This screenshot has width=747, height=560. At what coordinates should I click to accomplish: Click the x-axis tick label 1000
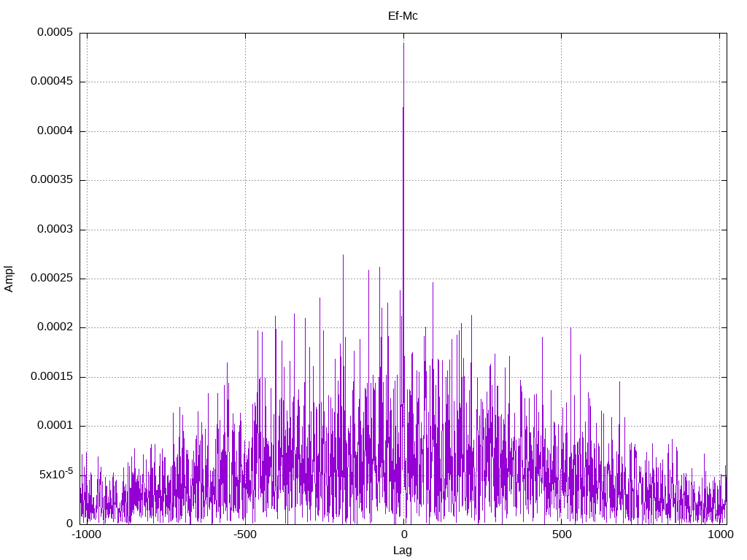pos(720,534)
